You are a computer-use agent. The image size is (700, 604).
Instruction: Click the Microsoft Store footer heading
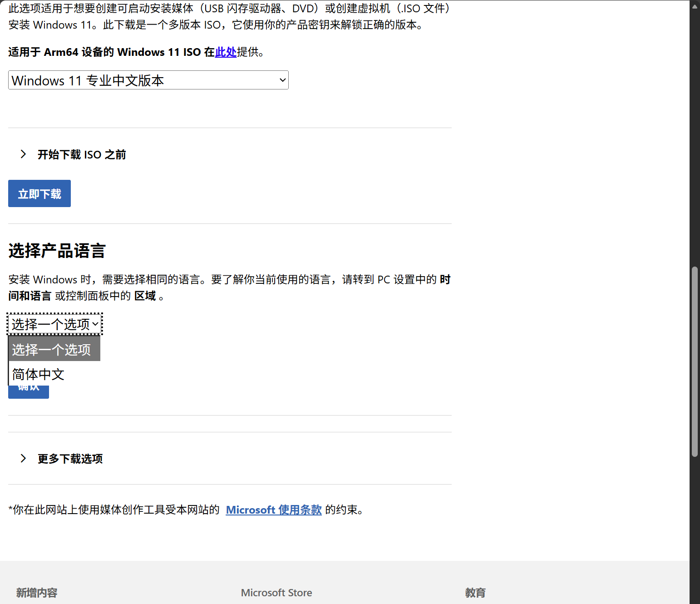tap(276, 593)
